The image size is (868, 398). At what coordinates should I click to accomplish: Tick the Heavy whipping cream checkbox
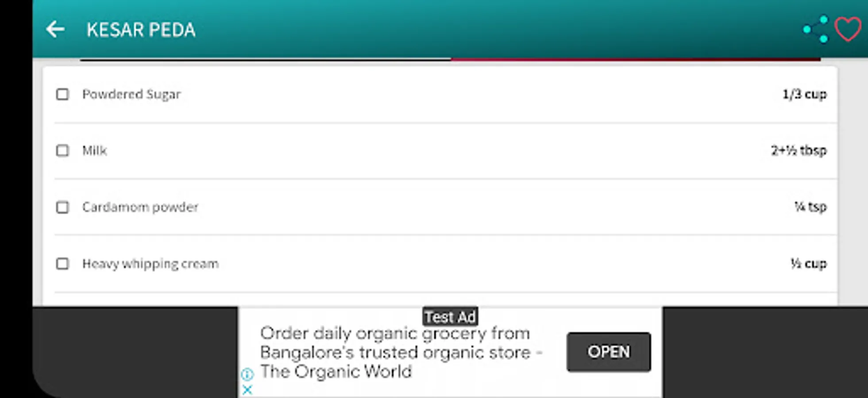pos(62,264)
